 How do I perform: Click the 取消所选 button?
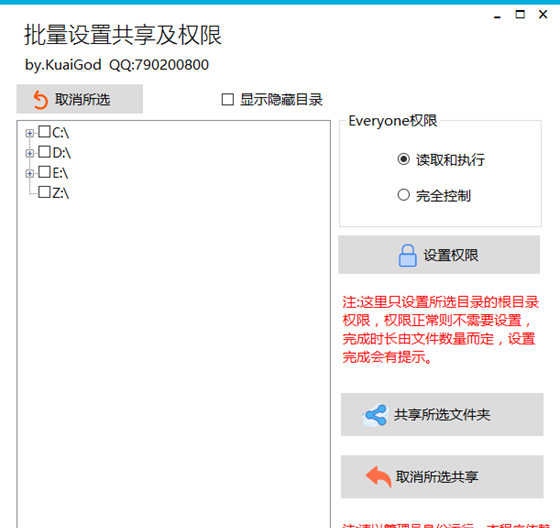pos(80,99)
